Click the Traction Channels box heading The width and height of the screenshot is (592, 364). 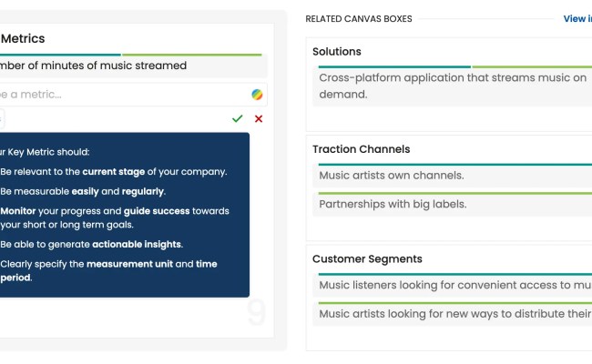[x=362, y=149]
